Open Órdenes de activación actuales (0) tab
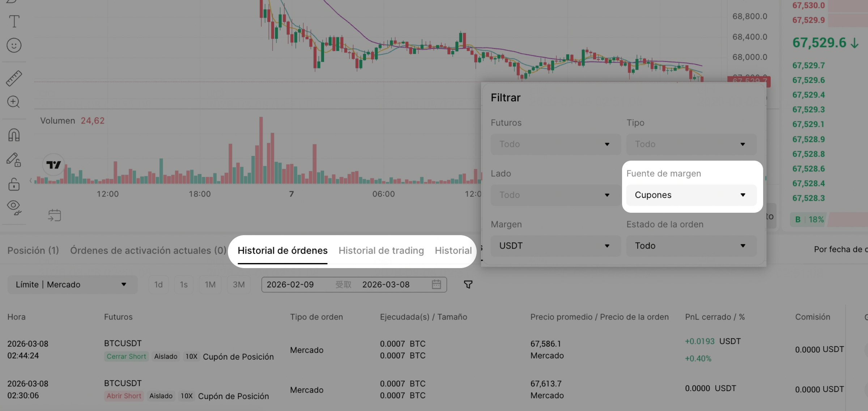The width and height of the screenshot is (868, 411). 148,250
